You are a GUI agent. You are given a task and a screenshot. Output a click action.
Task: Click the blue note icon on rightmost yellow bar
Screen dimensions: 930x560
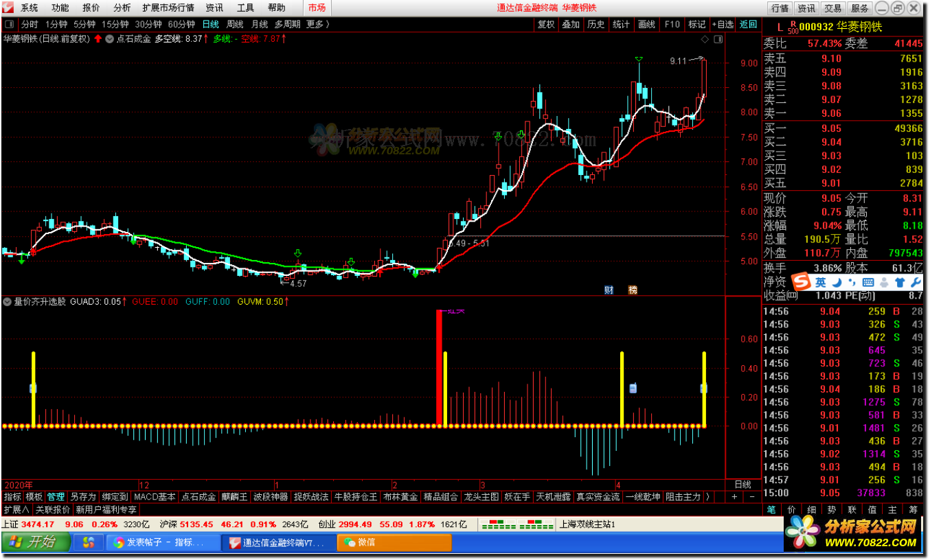tap(703, 388)
